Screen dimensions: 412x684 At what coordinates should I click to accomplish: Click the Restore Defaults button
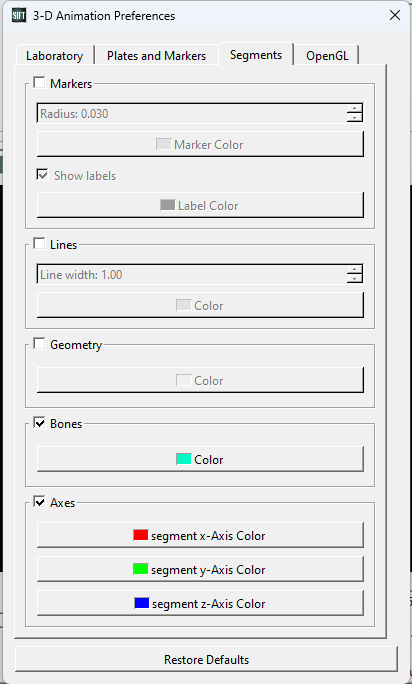pyautogui.click(x=206, y=659)
